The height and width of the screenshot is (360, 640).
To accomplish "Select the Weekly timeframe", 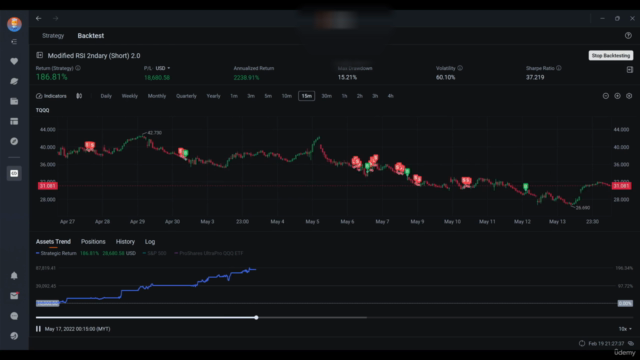I will 130,96.
